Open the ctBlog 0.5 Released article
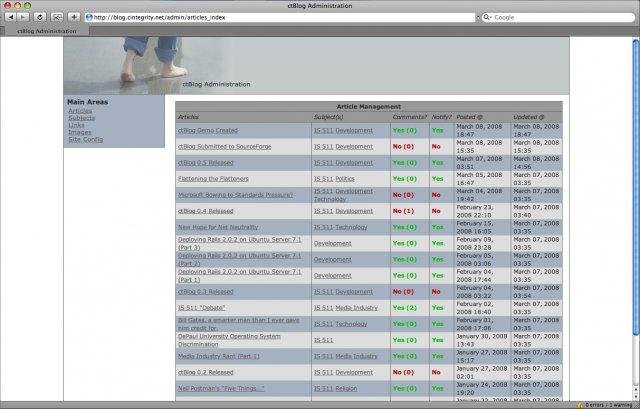Viewport: 640px width, 409px height. (x=206, y=162)
